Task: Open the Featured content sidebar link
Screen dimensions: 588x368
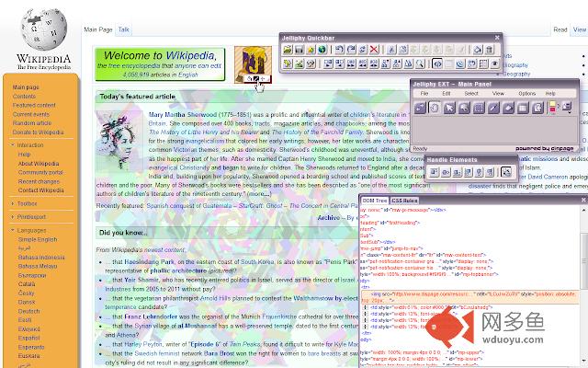Action: (34, 105)
